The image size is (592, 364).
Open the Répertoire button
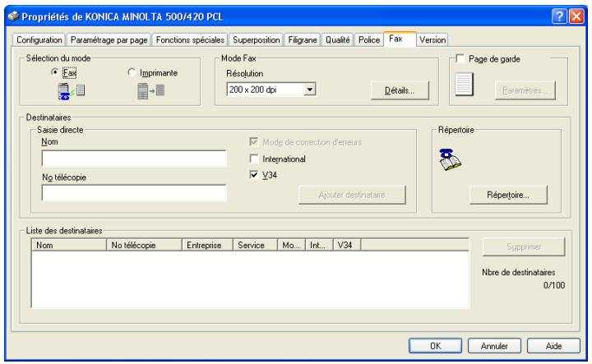pyautogui.click(x=508, y=195)
